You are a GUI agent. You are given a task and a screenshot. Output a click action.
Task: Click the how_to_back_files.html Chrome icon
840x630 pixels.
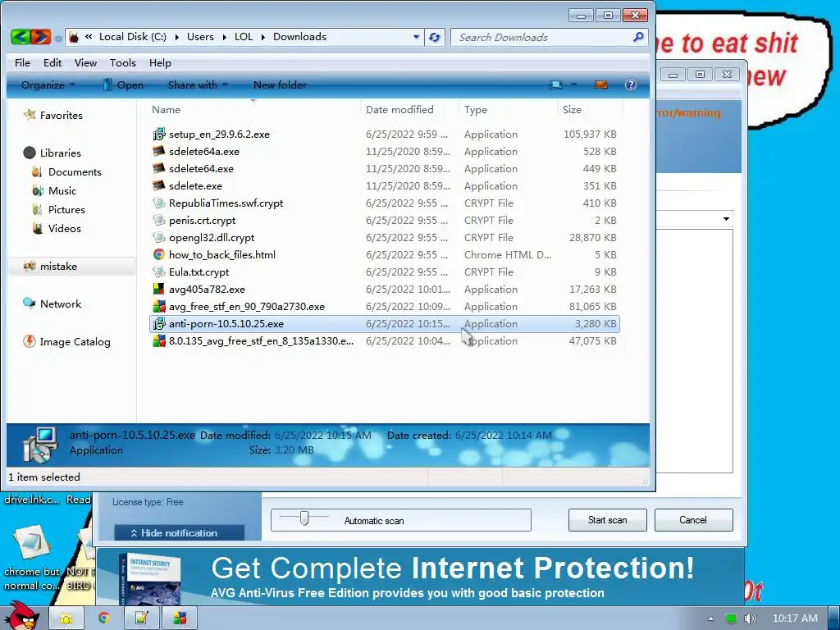coord(158,254)
